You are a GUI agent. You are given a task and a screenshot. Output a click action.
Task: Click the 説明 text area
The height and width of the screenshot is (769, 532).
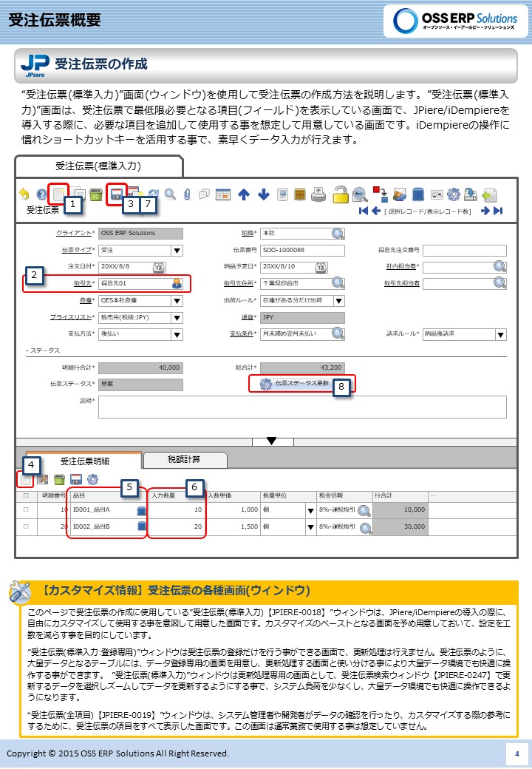(x=302, y=407)
